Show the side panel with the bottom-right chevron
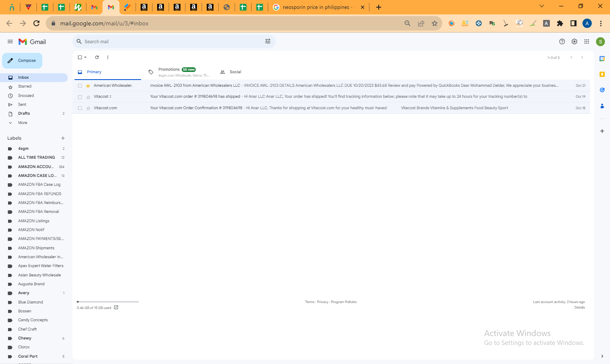This screenshot has width=610, height=364. click(x=602, y=356)
